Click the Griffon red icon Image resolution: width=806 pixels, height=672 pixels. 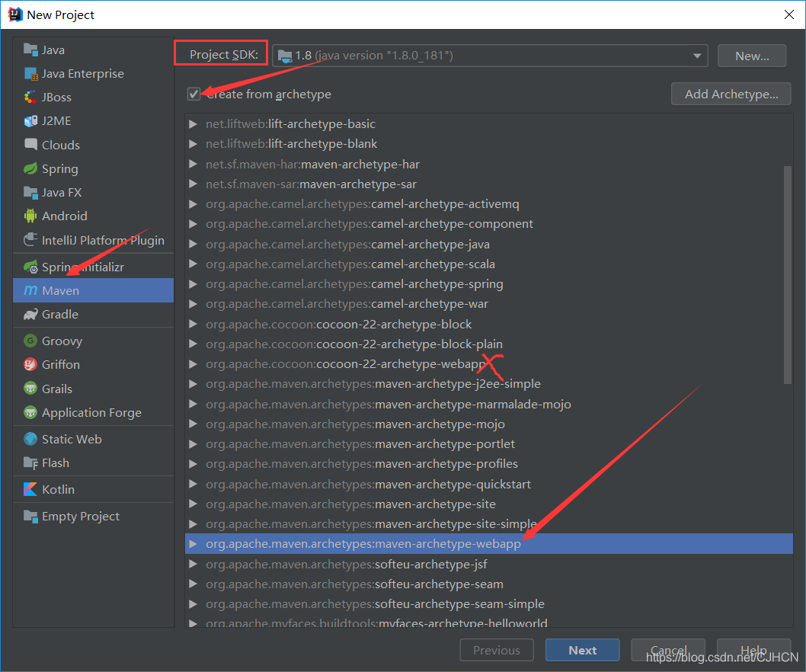30,364
